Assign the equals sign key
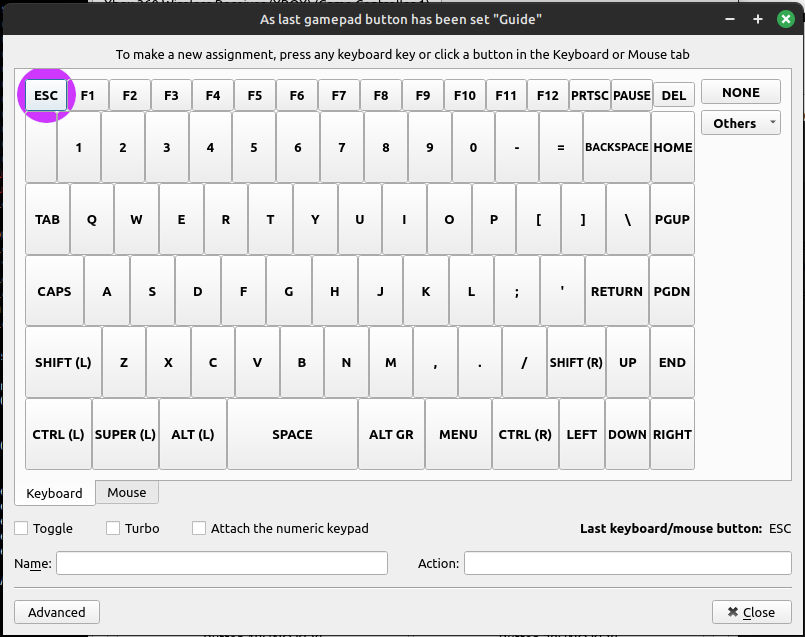 (561, 147)
